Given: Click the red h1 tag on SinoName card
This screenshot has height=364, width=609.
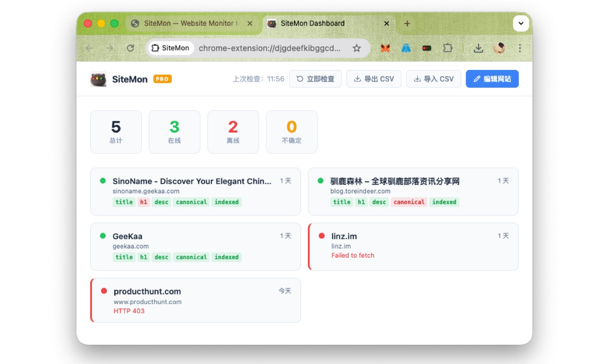Looking at the screenshot, I should 143,202.
